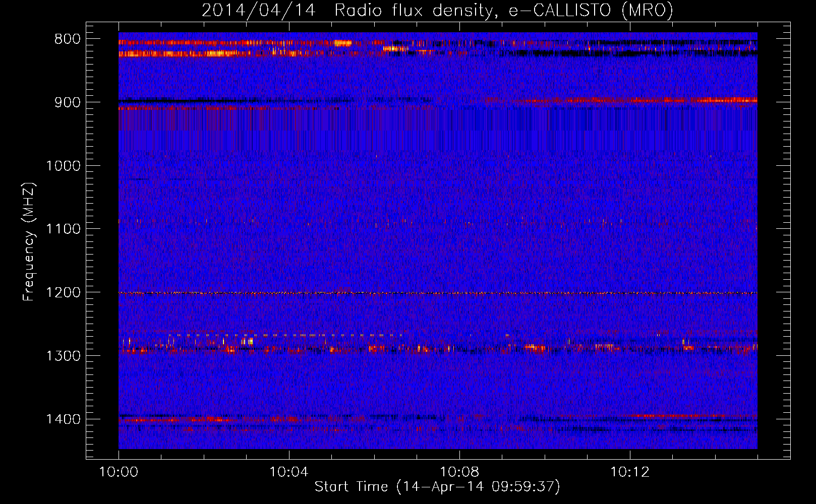Click the date '2014/04/14' in the title
The image size is (816, 504).
tap(259, 11)
